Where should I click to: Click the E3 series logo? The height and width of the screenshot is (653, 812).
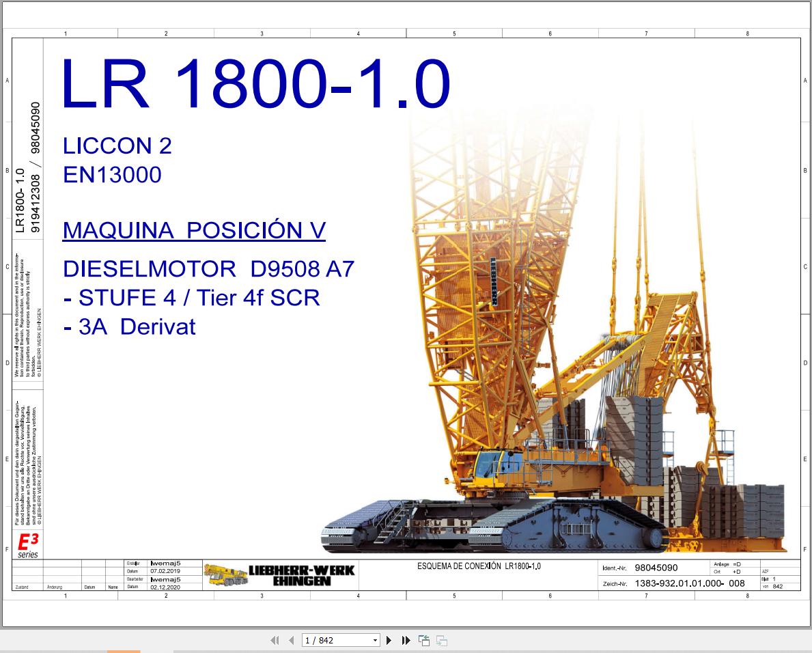point(28,545)
